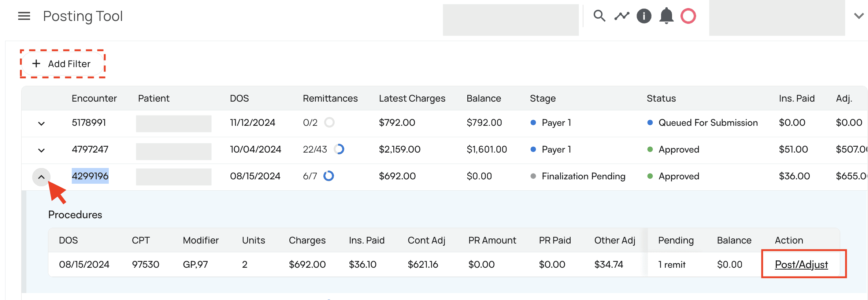Click the 1 remit pending cell

672,264
